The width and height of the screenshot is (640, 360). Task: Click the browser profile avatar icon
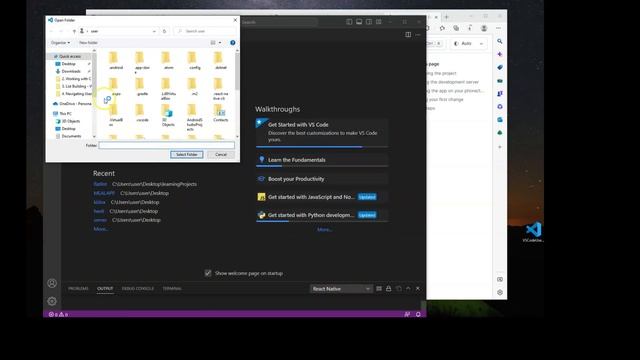point(484,28)
